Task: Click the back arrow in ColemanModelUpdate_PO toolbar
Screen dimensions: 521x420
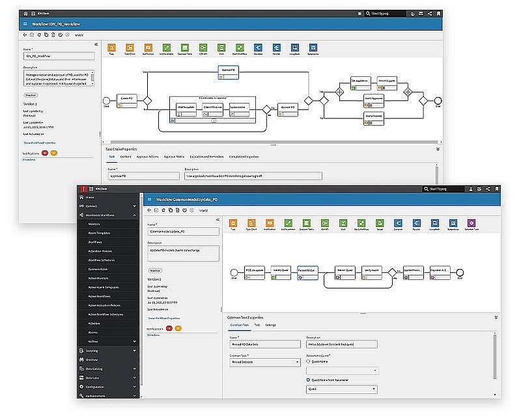Action: [x=150, y=210]
